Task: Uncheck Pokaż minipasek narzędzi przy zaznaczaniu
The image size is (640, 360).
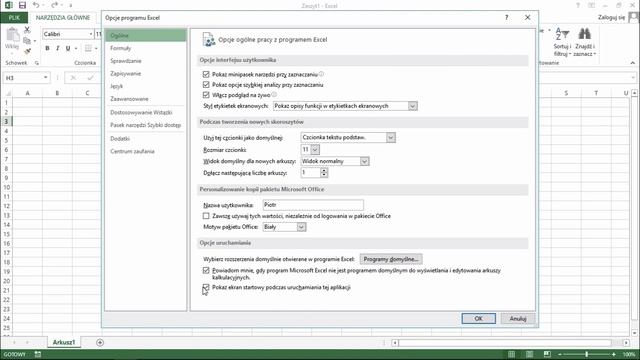Action: tap(206, 74)
